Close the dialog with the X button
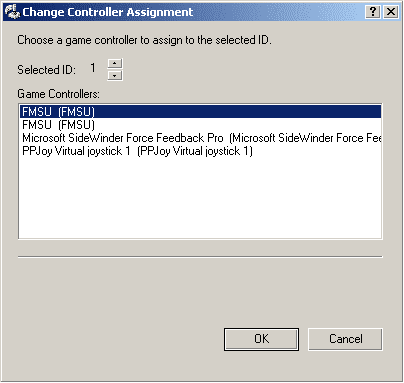Viewport: 404px width, 383px height. click(x=391, y=12)
